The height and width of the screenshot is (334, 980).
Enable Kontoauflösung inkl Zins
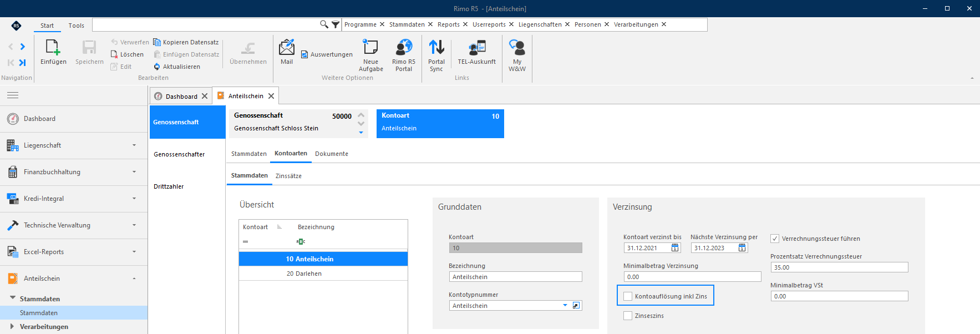628,296
